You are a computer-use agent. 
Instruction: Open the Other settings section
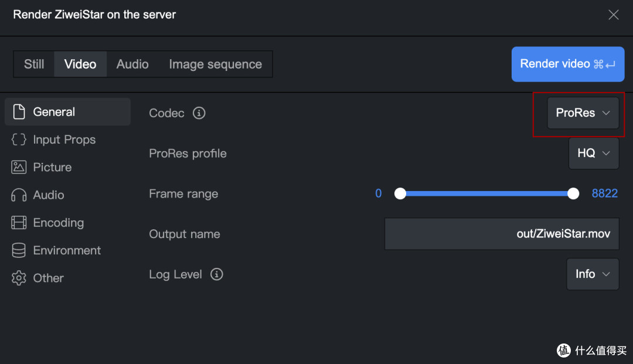67,278
